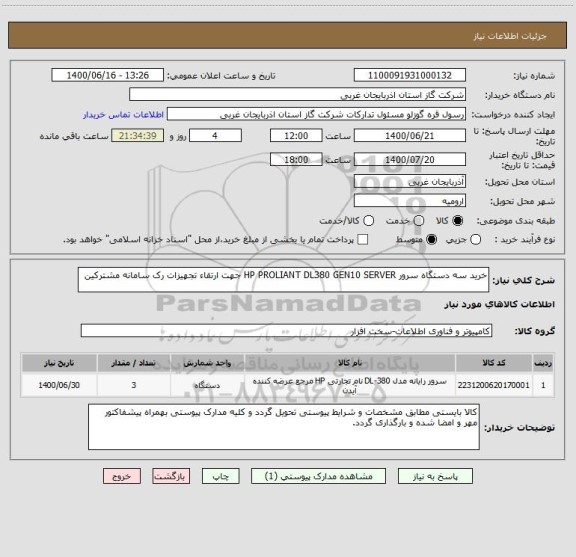Click the تاریخ نیاز column header
Image resolution: width=576 pixels, height=557 pixels.
click(59, 363)
